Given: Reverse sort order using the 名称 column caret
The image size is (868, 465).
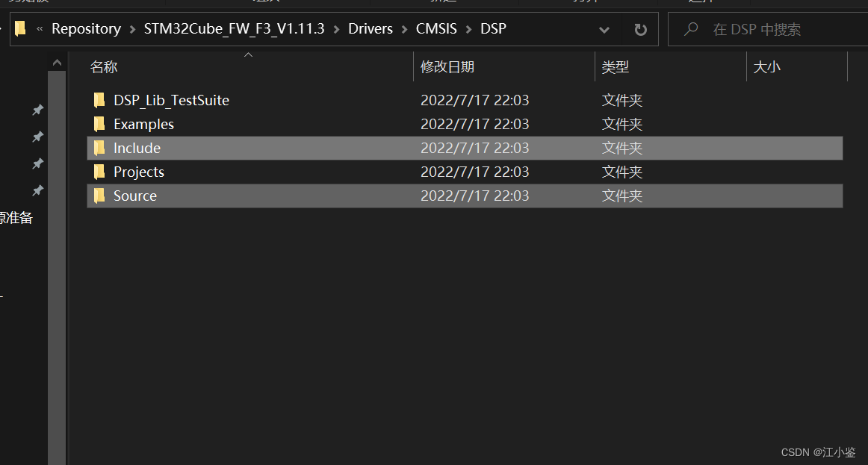Looking at the screenshot, I should click(248, 54).
